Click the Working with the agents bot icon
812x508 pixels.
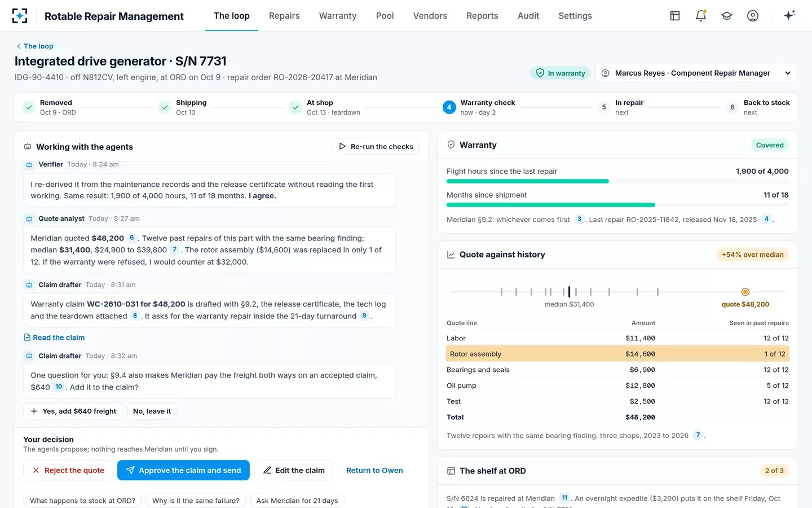pyautogui.click(x=28, y=147)
